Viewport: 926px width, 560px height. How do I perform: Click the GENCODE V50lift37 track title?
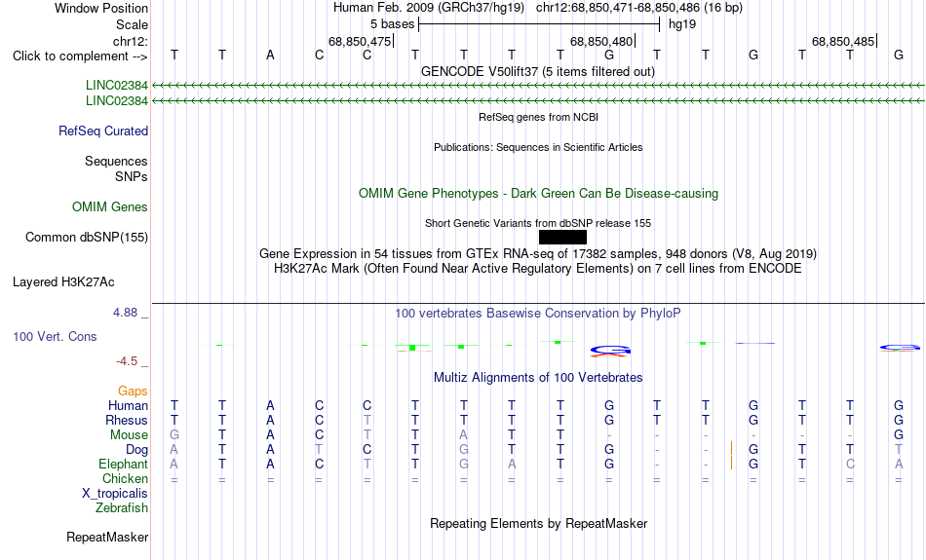click(x=538, y=71)
